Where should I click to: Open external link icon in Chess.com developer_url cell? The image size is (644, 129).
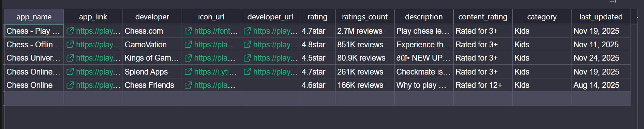(x=247, y=31)
